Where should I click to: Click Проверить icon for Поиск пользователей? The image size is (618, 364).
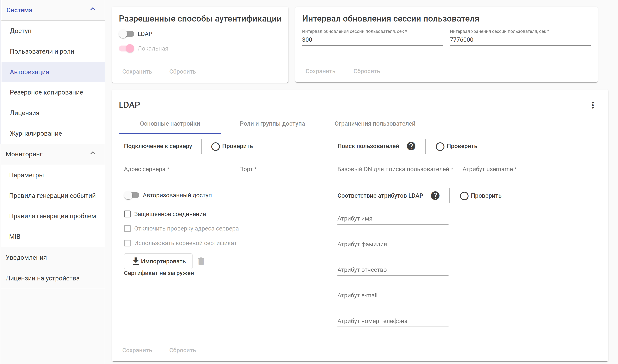click(x=440, y=146)
